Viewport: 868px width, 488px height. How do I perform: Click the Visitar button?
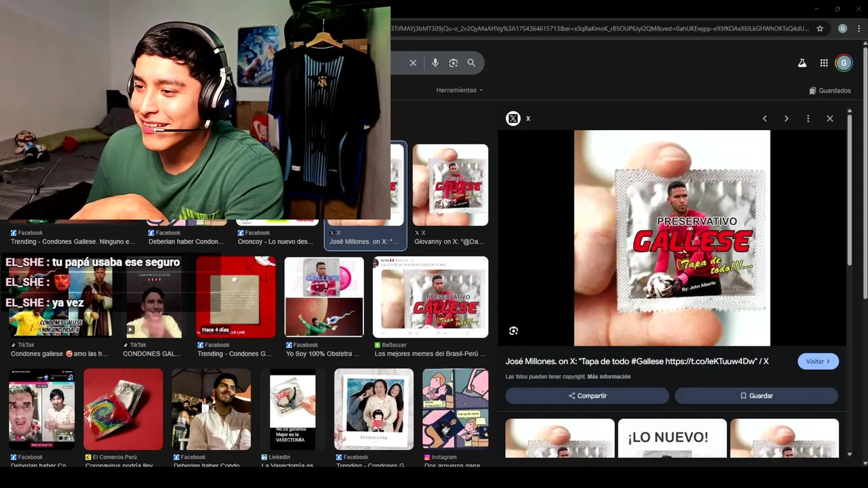[x=818, y=361]
